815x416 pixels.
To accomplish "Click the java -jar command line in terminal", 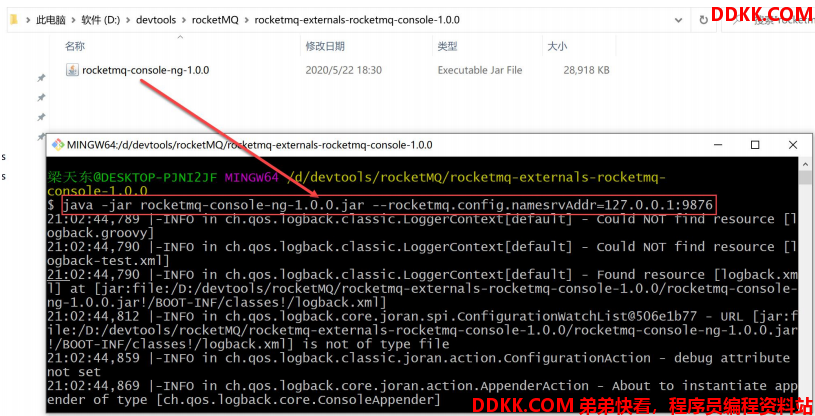I will (x=389, y=205).
